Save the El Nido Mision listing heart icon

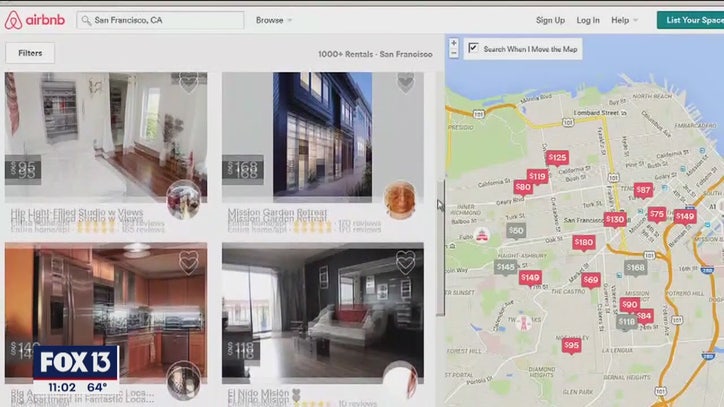(405, 262)
